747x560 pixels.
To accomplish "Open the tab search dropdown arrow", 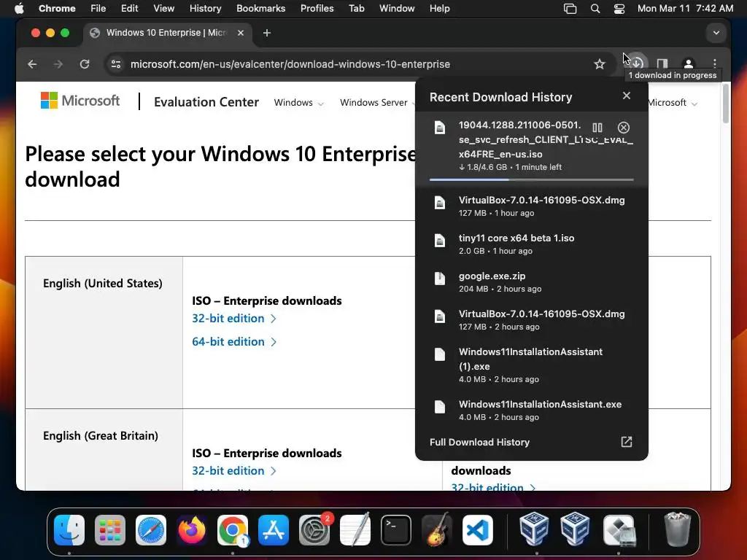I will [x=716, y=33].
